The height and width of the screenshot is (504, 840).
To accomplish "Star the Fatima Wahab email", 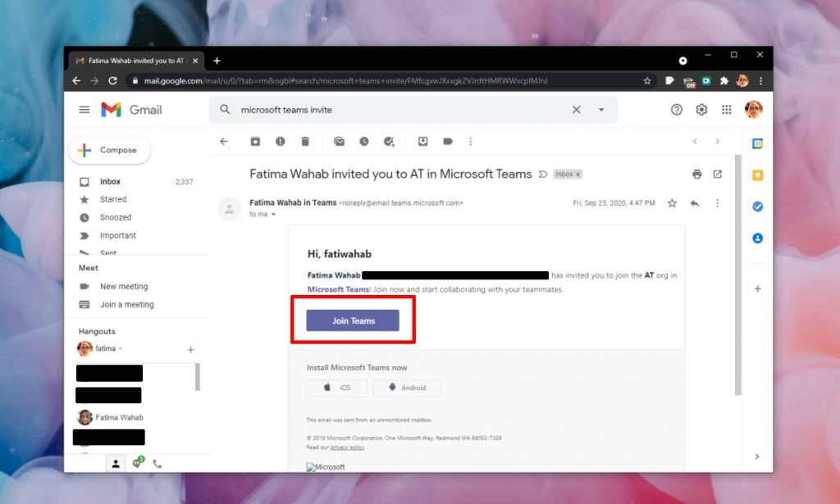I will (x=672, y=202).
